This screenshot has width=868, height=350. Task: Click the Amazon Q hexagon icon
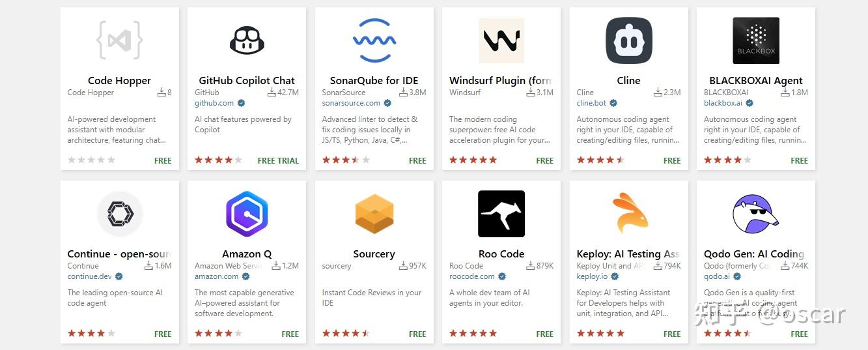point(247,214)
